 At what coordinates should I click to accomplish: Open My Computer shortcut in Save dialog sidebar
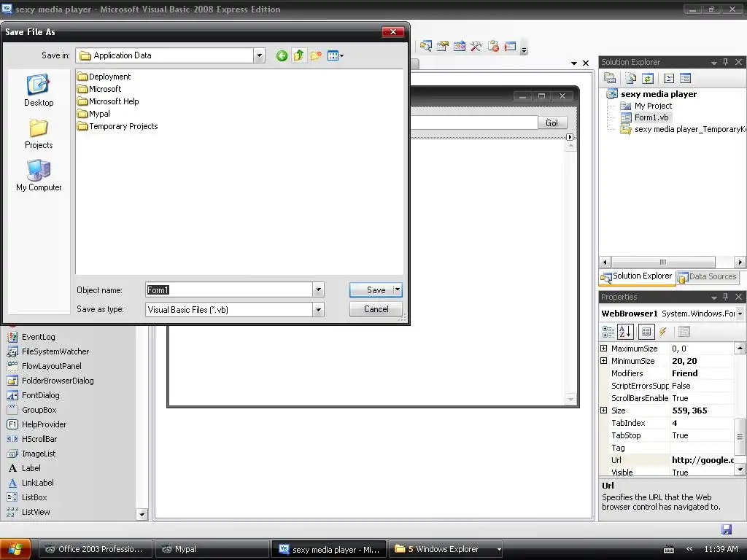click(39, 176)
